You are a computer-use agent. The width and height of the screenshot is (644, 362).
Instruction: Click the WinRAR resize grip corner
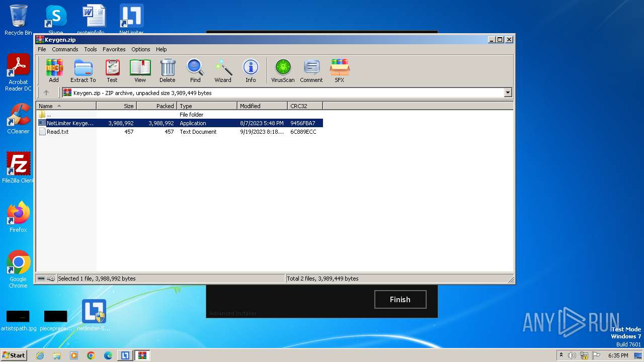[510, 280]
